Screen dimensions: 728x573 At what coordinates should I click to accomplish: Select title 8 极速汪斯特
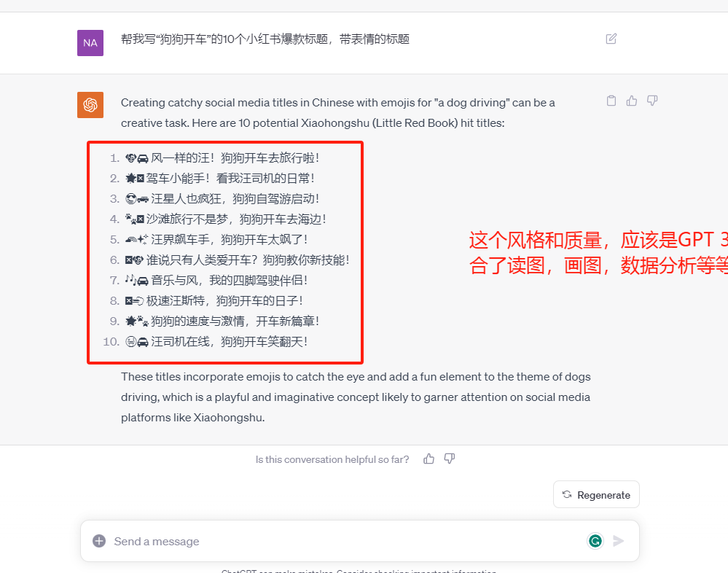(x=214, y=301)
